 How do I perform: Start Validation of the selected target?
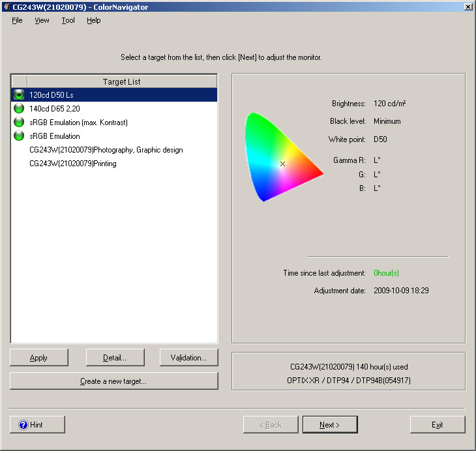(x=188, y=358)
